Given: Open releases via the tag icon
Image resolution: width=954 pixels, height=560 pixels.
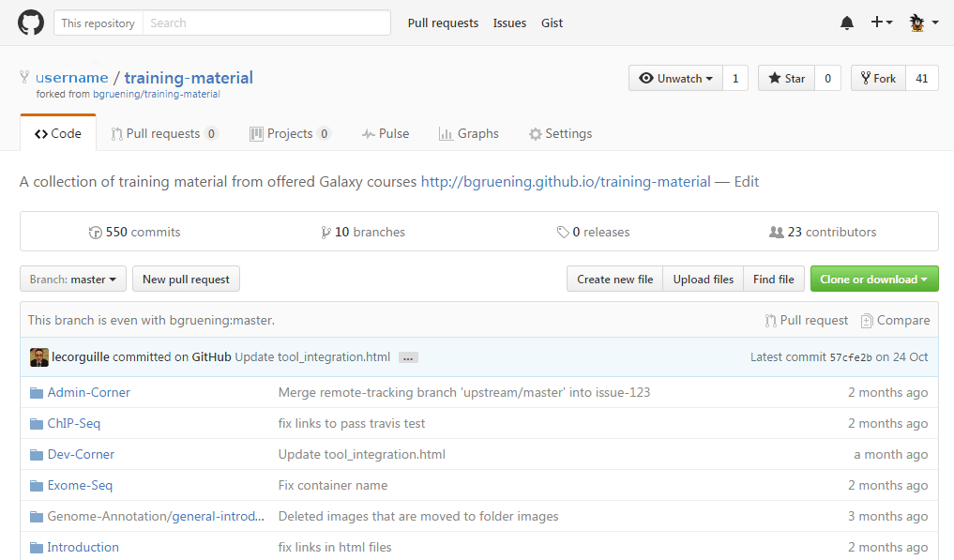Looking at the screenshot, I should click(565, 231).
